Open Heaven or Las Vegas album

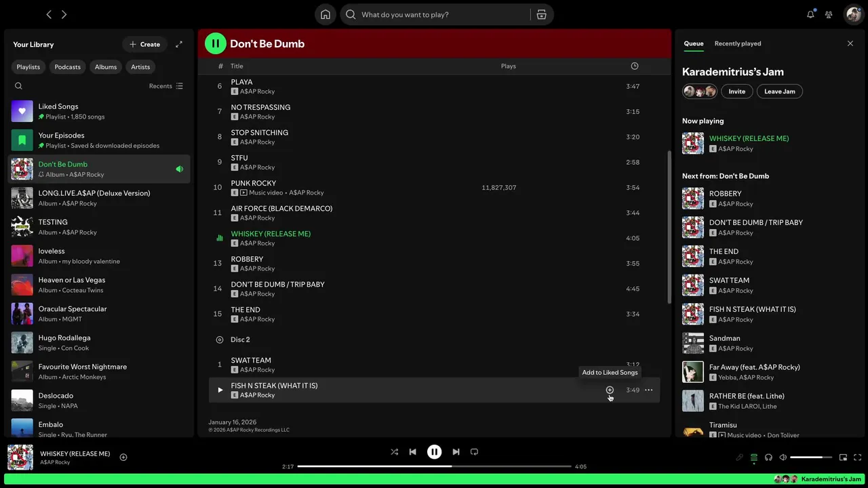(x=99, y=285)
